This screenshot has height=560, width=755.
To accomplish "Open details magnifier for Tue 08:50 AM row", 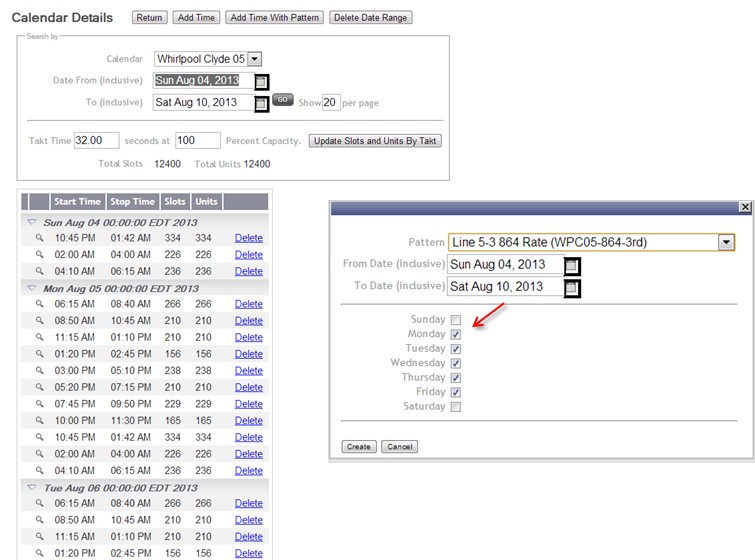I will tap(39, 520).
